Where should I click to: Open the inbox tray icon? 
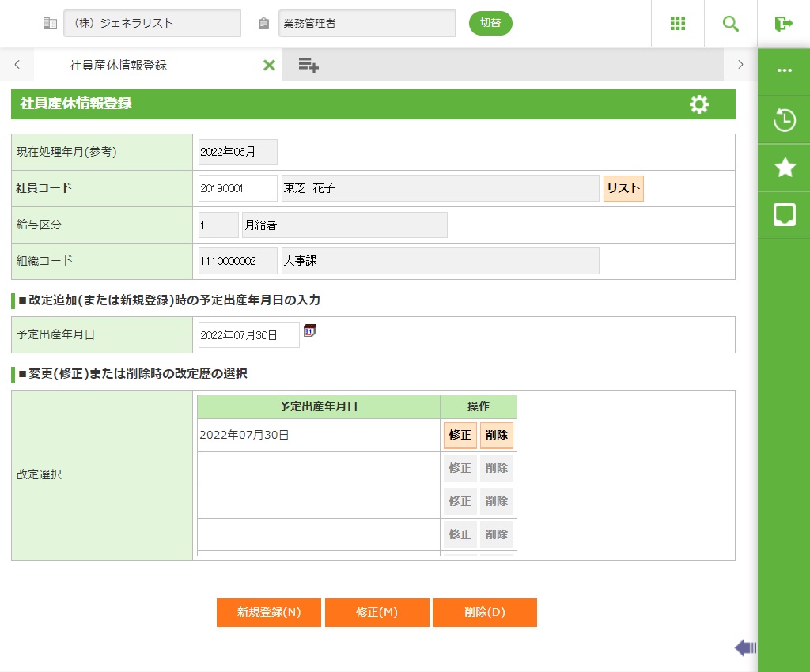click(784, 214)
